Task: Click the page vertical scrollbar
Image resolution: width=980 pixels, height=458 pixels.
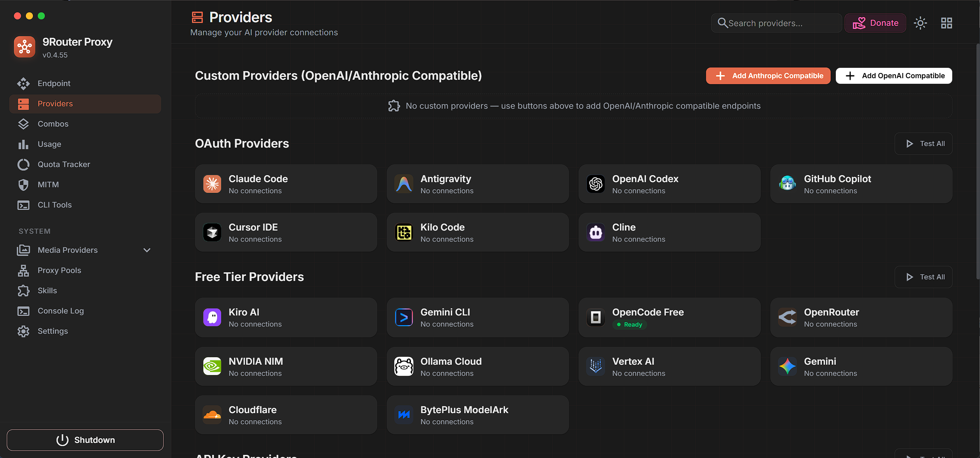Action: 978,161
